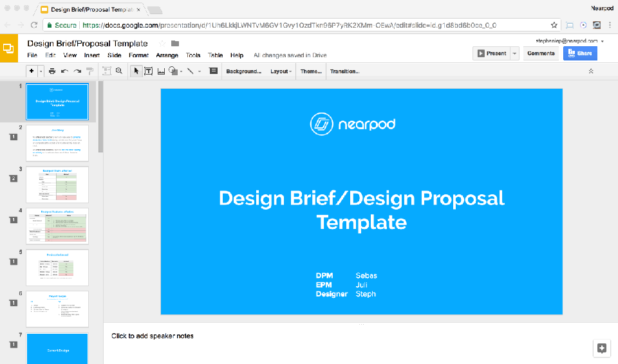The width and height of the screenshot is (618, 364).
Task: Select the paint format tool
Action: click(x=90, y=71)
